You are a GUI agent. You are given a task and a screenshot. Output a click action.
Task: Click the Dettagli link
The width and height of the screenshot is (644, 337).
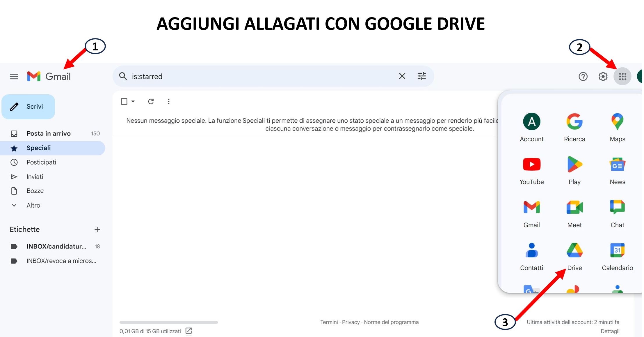[610, 331]
